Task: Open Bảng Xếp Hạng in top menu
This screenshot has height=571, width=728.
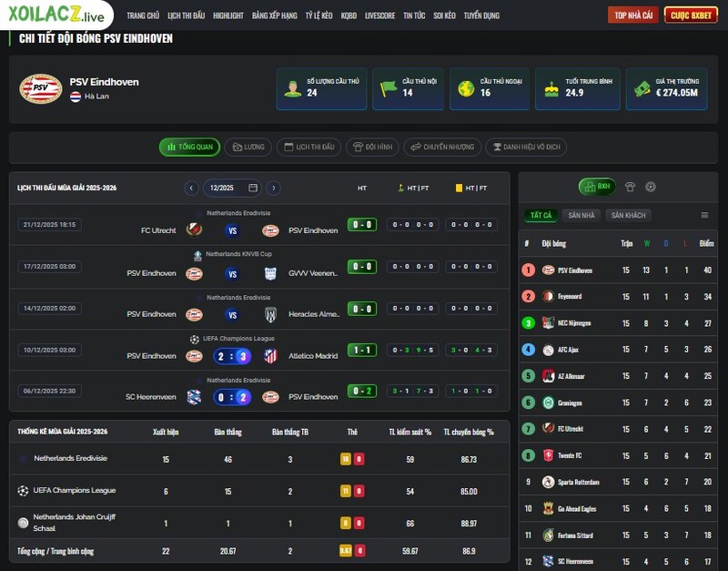Action: point(275,15)
